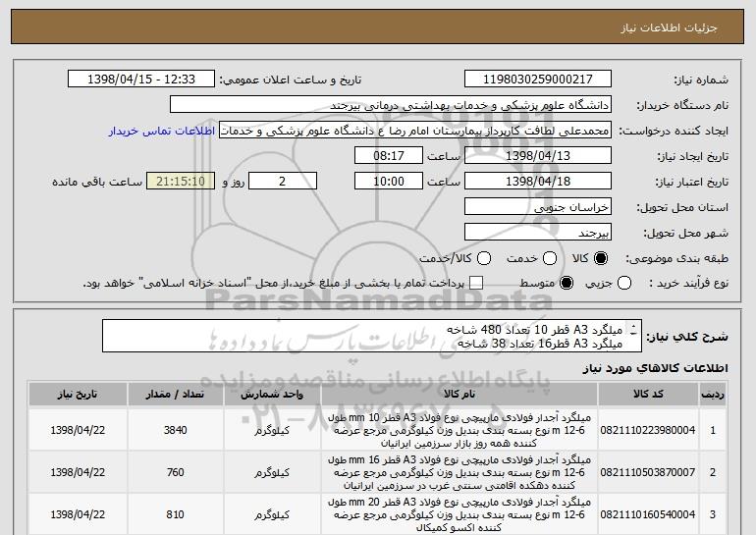Click the row 2 item name with قطر 16 mm
The width and height of the screenshot is (756, 535).
(x=459, y=472)
